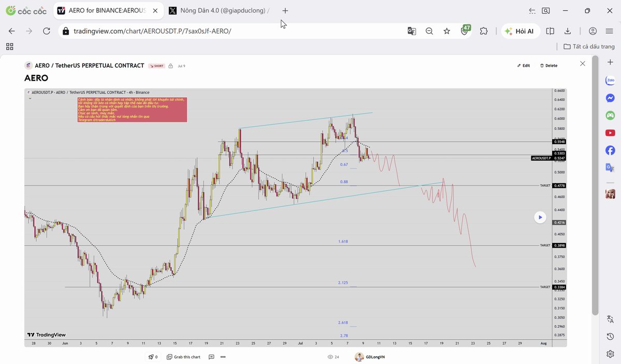Open Google Translate from the sidebar

pos(610,168)
